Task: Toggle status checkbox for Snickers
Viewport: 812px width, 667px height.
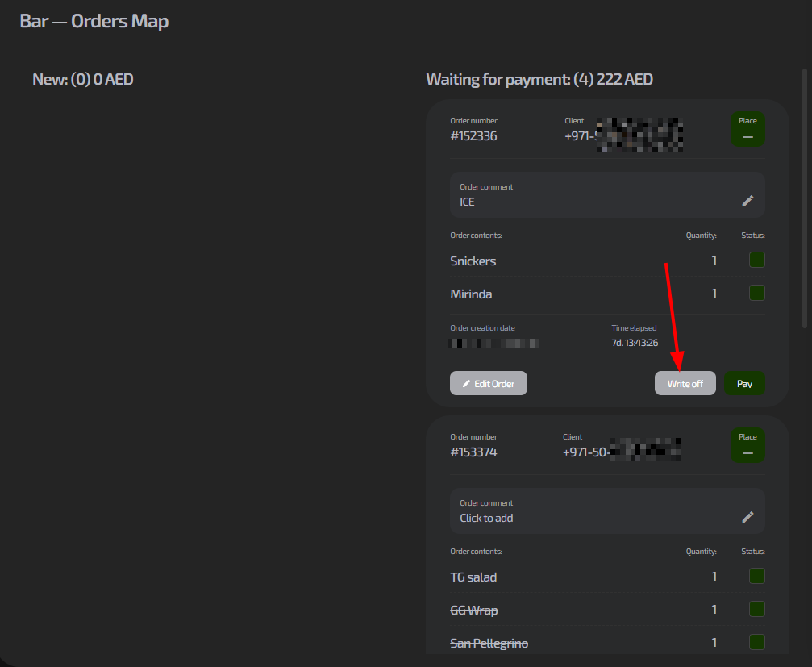Action: point(756,261)
